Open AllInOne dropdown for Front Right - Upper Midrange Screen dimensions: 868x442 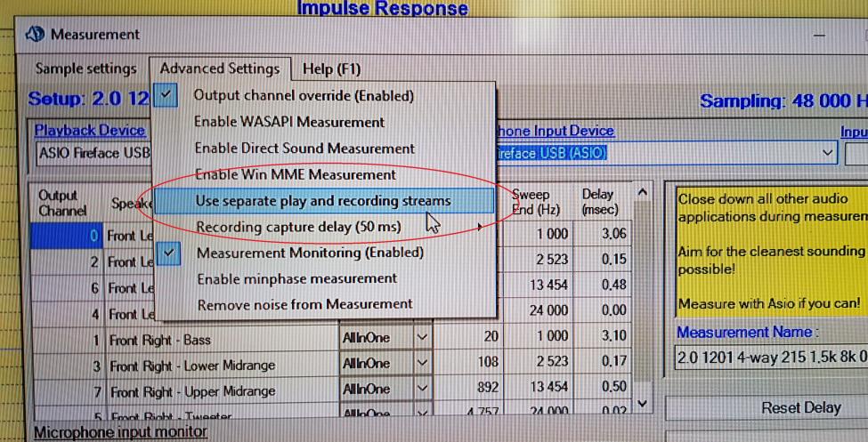coord(422,389)
